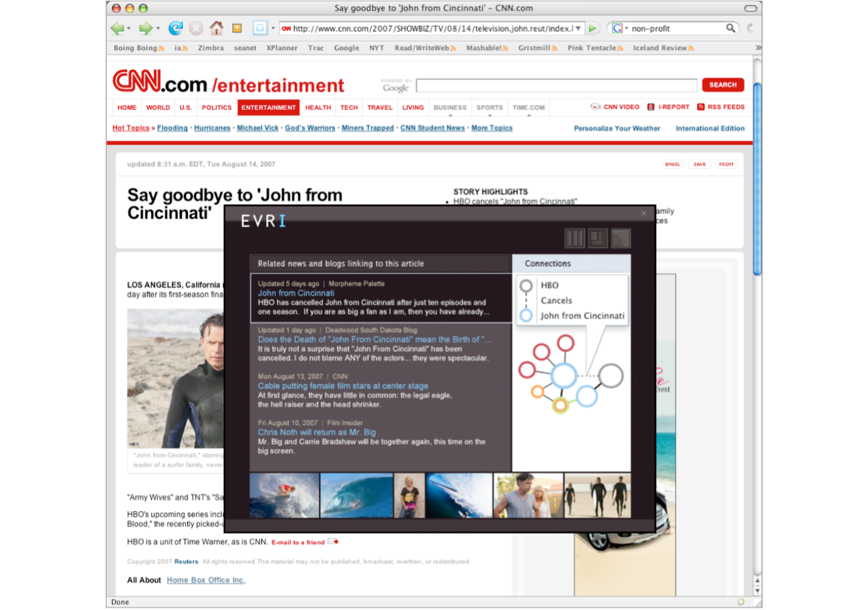Open the three surfers on beach thumbnail
868x610 pixels.
click(x=597, y=495)
